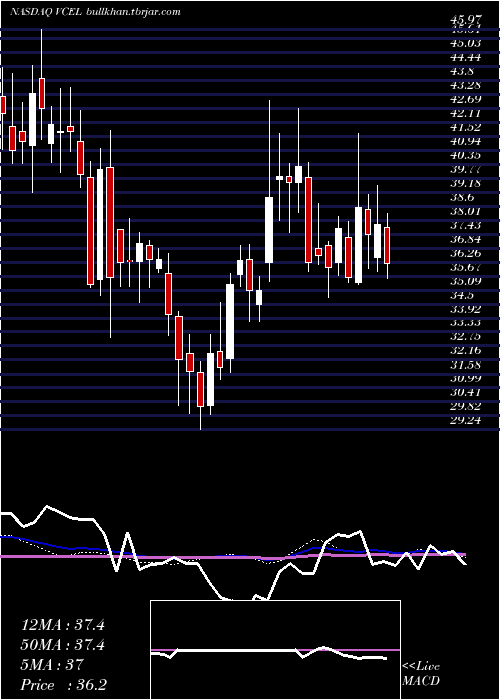Select the 30.99 price axis label
Image resolution: width=500 pixels, height=700 pixels.
coord(466,379)
